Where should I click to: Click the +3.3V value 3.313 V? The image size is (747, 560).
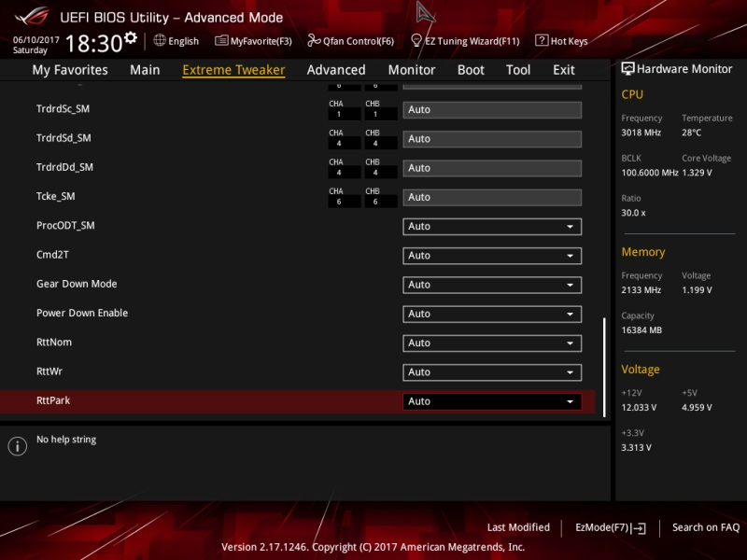[636, 447]
